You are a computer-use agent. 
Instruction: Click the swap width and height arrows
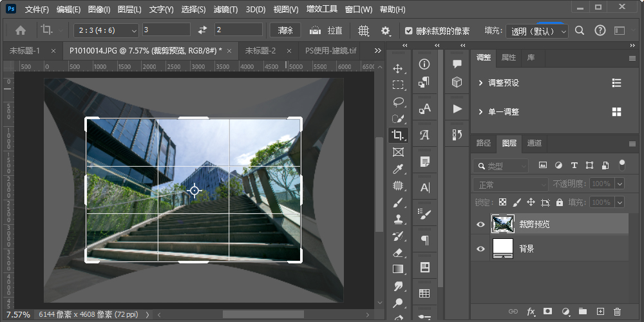point(202,30)
